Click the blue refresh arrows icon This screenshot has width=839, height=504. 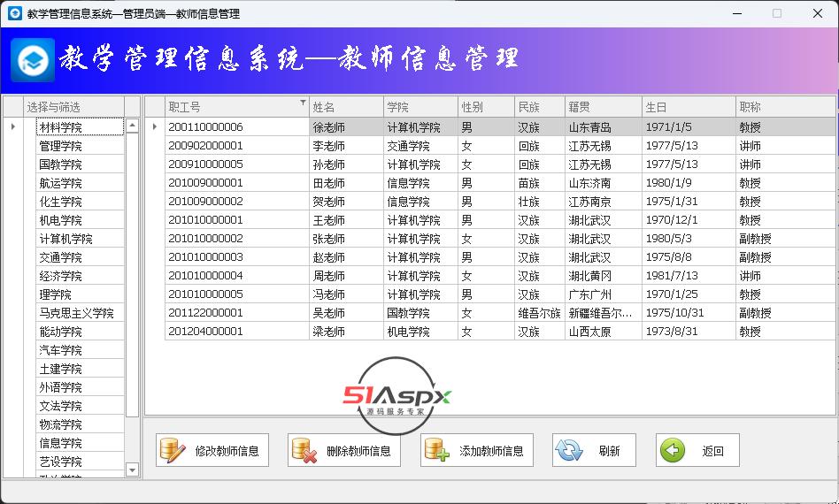coord(569,450)
